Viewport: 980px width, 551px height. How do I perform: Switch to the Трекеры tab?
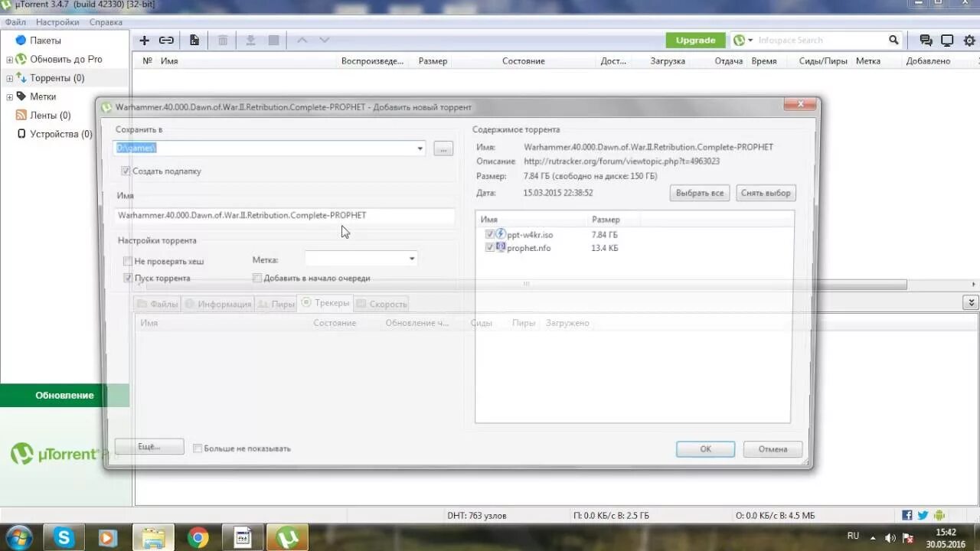325,303
